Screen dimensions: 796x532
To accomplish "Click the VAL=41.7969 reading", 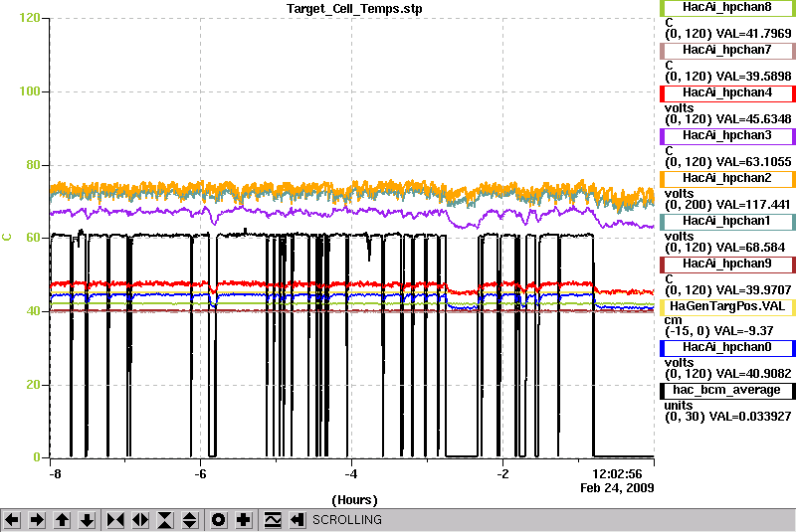I will (x=753, y=34).
